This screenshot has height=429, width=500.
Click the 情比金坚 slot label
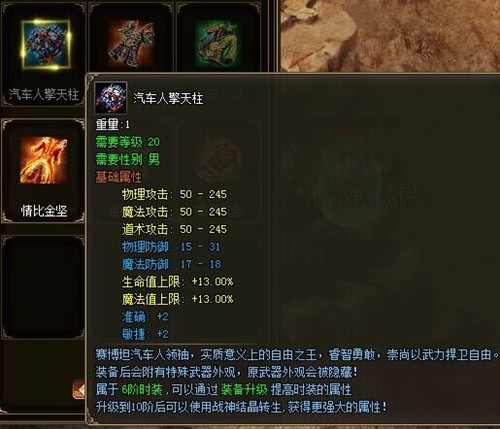tap(44, 211)
